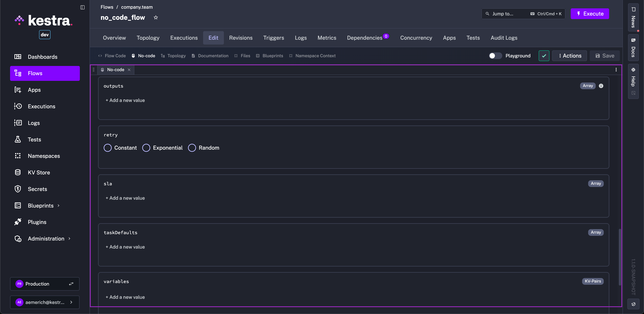Open the outputs info tooltip icon
This screenshot has width=644, height=314.
tap(601, 86)
